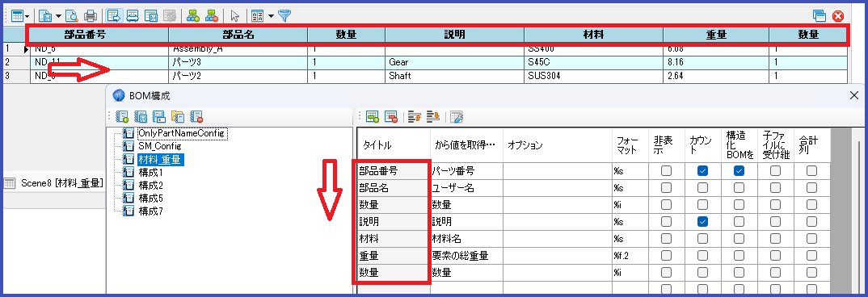Click add column row icon with green plus

[x=373, y=116]
